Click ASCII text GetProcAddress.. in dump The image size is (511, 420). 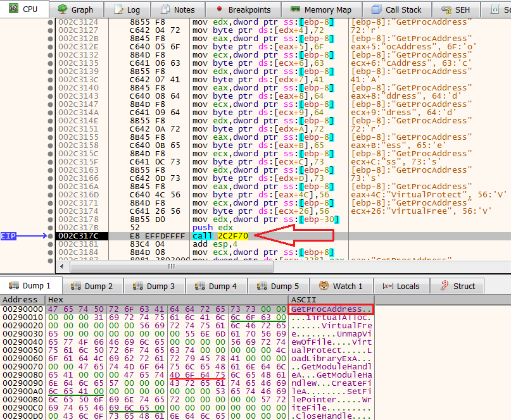pyautogui.click(x=331, y=309)
